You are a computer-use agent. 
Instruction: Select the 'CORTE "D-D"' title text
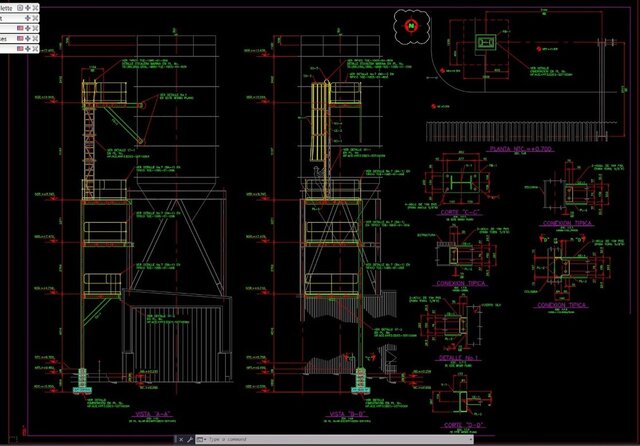coord(463,425)
